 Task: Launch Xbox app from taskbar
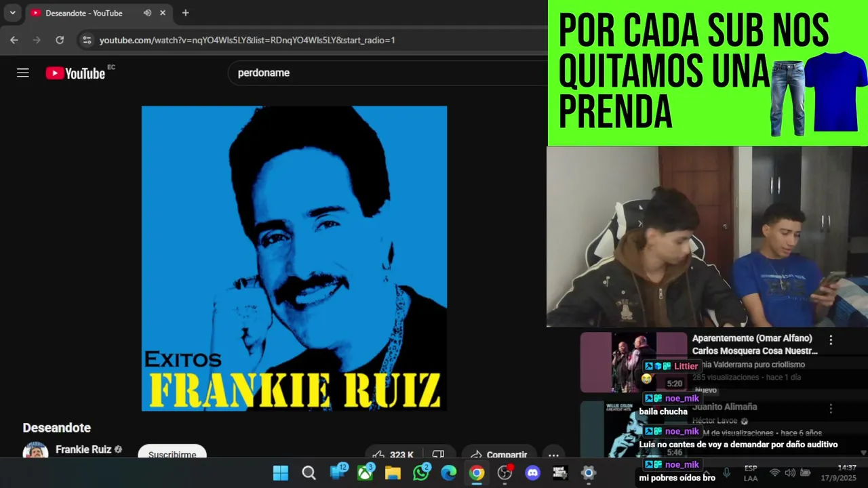366,472
